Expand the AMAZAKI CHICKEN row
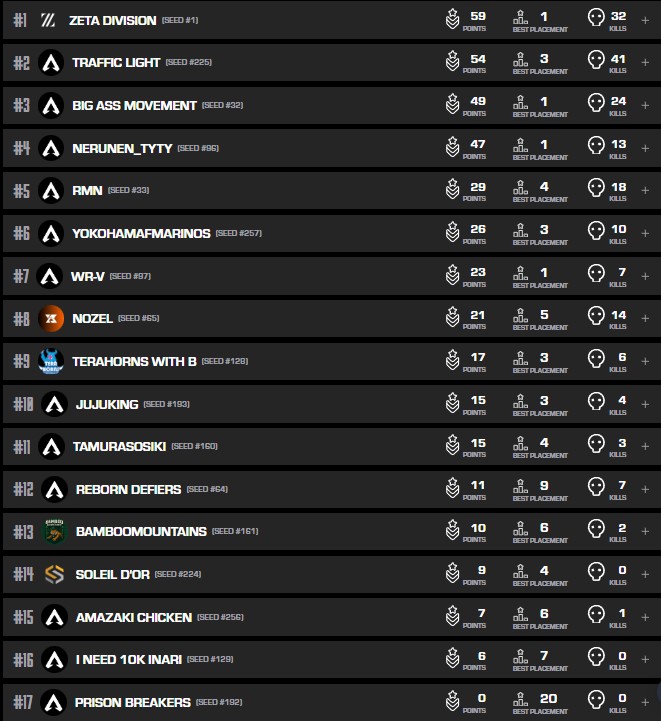This screenshot has width=661, height=721. click(x=644, y=617)
